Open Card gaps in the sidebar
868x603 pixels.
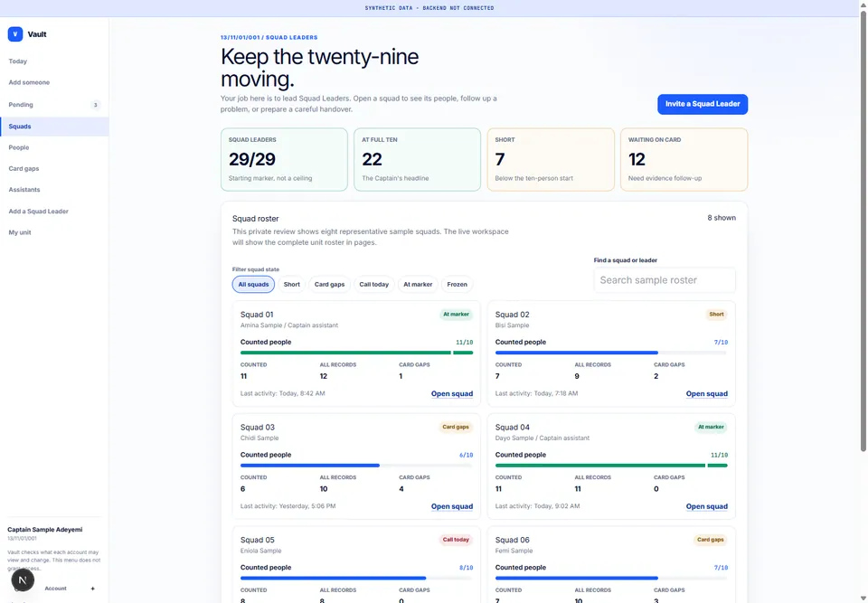tap(54, 168)
